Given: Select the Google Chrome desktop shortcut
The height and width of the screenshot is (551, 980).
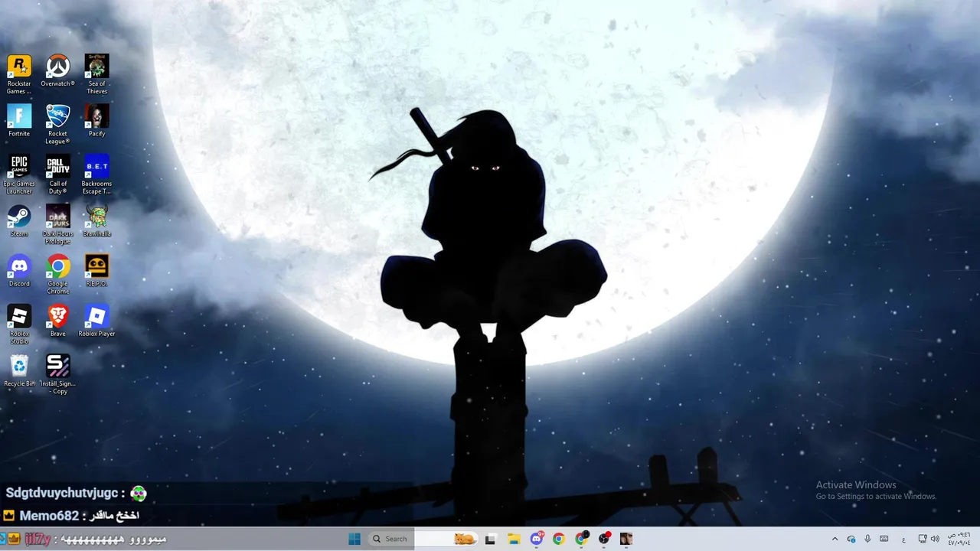Looking at the screenshot, I should [x=57, y=274].
